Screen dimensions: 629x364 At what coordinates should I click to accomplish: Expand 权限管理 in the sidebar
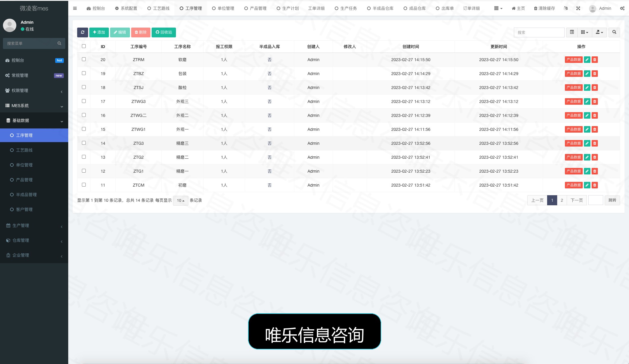[34, 90]
